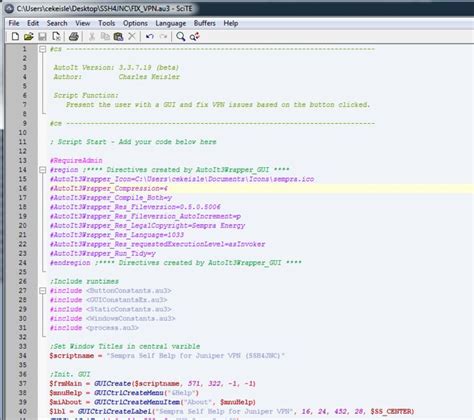Collapse the #region fold at line 14
This screenshot has width=474, height=420.
[42, 170]
